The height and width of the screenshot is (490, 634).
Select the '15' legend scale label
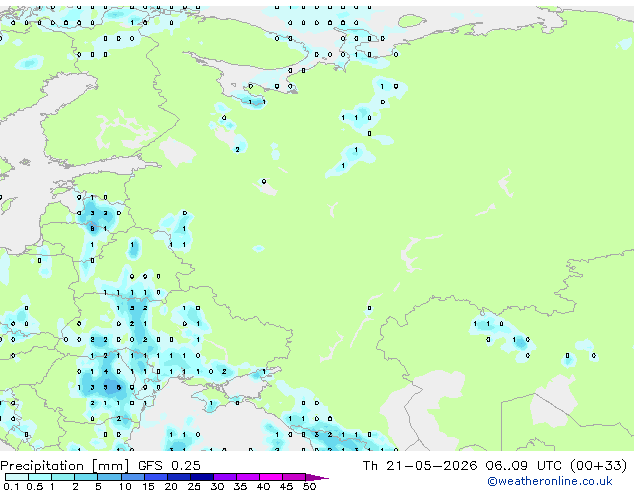[x=148, y=486]
